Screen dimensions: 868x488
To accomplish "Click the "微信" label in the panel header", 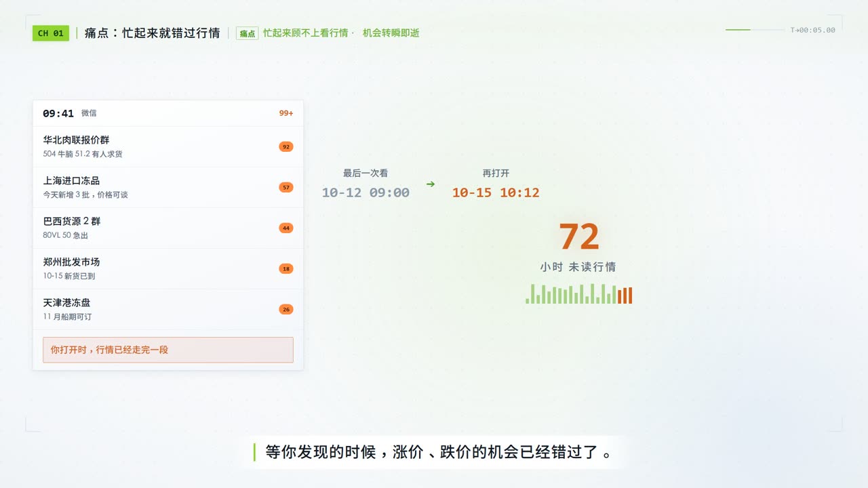I will pyautogui.click(x=89, y=113).
